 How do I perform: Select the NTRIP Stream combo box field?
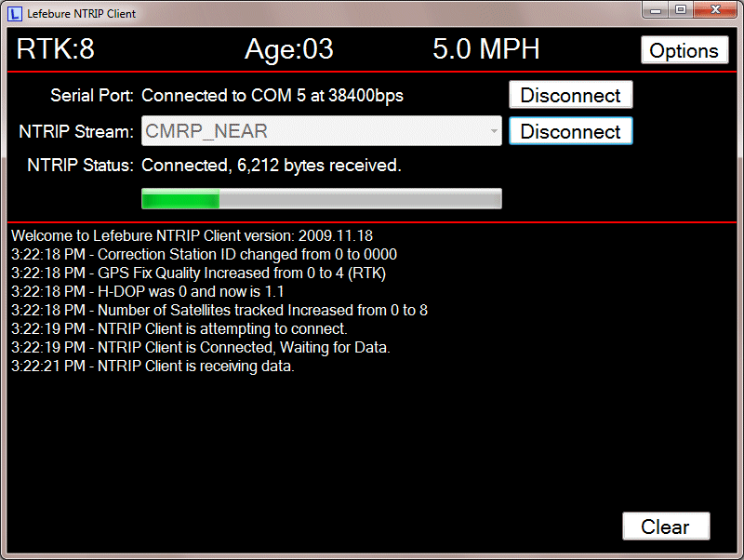(321, 131)
